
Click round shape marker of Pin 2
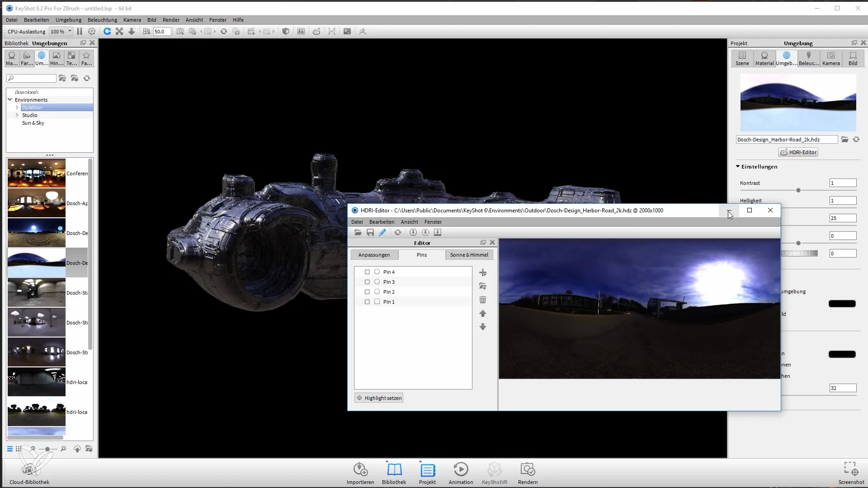pyautogui.click(x=377, y=292)
